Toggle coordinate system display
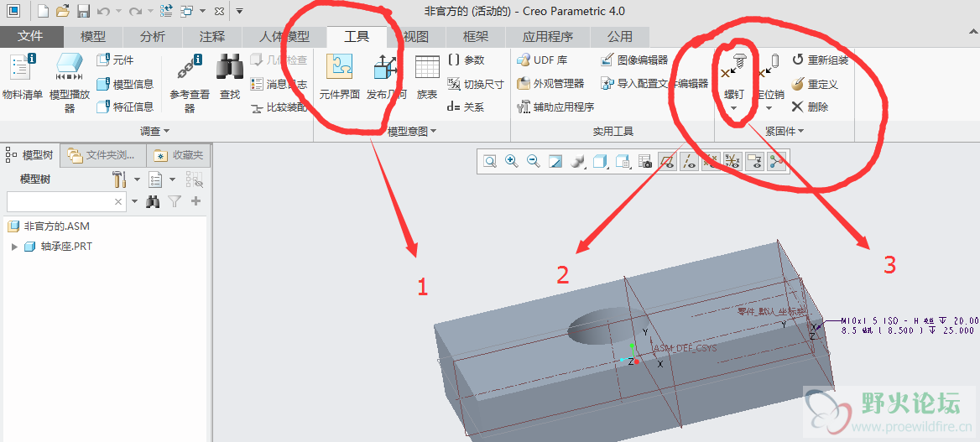 click(x=732, y=162)
